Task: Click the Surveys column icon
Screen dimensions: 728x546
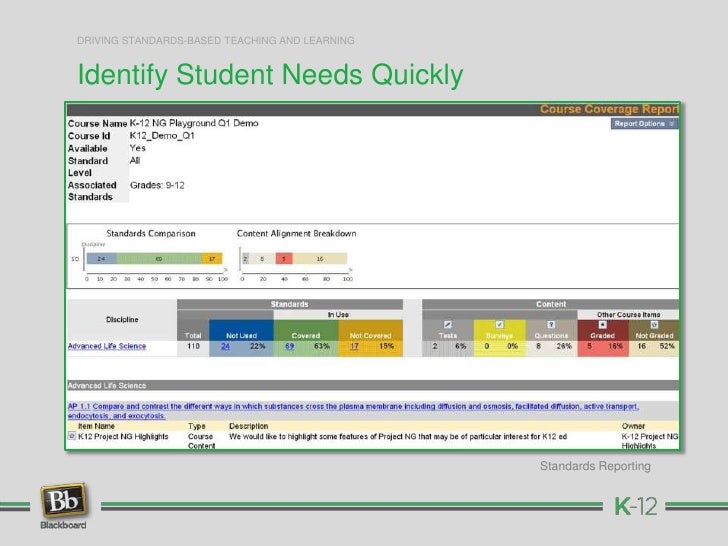Action: pos(500,325)
